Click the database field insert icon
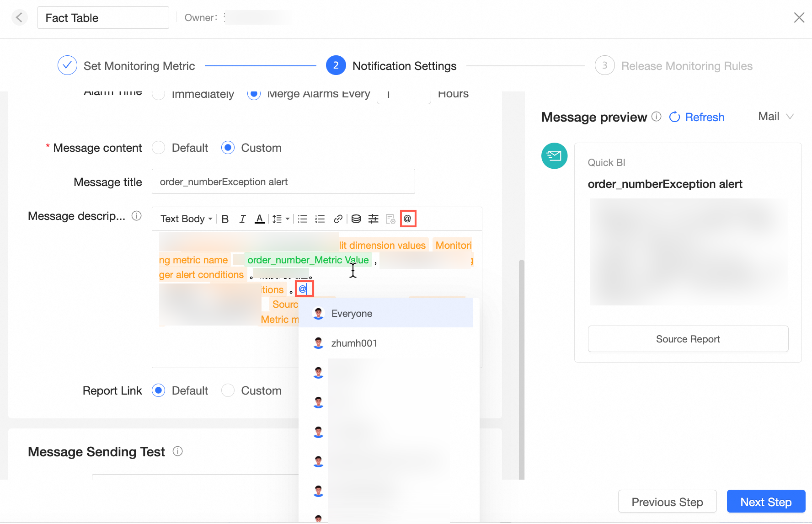 click(x=356, y=219)
